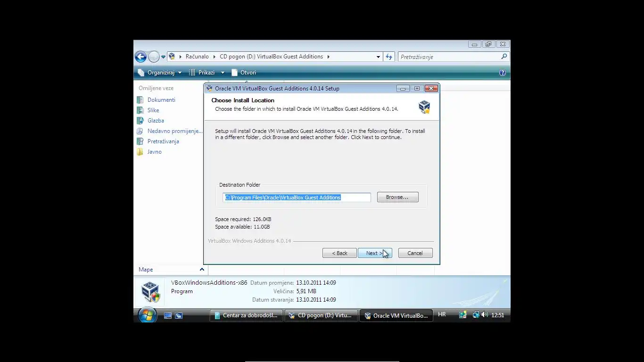This screenshot has width=644, height=362.
Task: Switch to Centar za dobrodošlicu taskbar button
Action: (x=246, y=315)
